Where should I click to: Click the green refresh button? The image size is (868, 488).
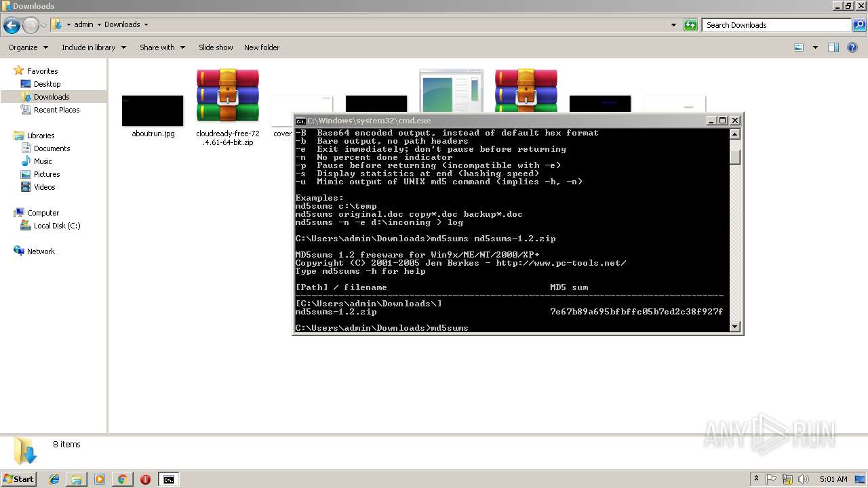[690, 25]
